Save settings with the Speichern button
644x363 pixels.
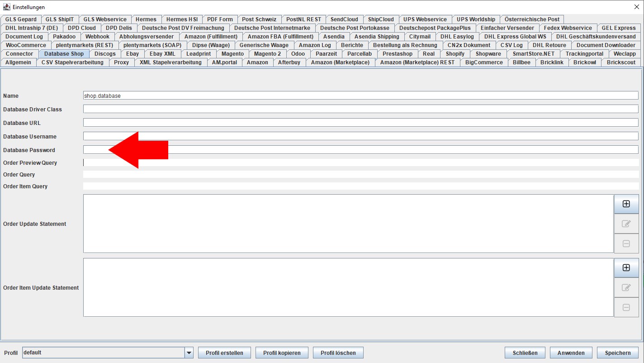pyautogui.click(x=618, y=353)
